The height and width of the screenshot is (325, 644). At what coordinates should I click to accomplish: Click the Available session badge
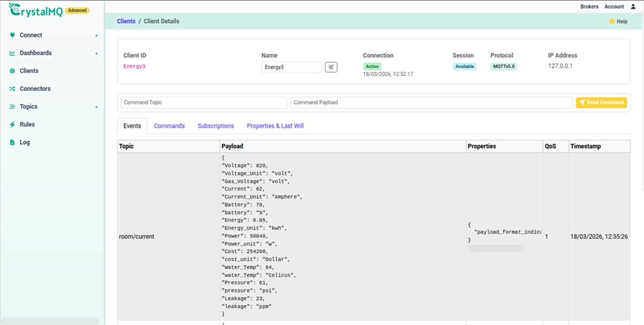point(465,66)
